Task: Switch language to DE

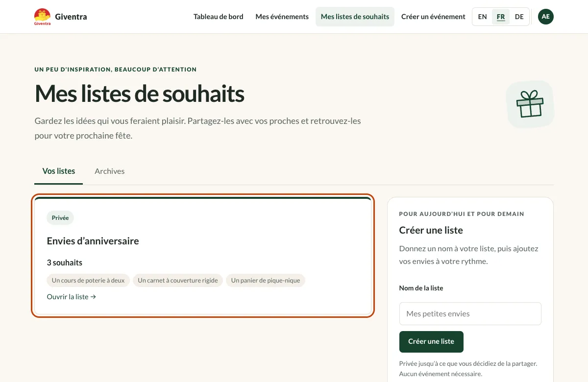Action: (519, 17)
